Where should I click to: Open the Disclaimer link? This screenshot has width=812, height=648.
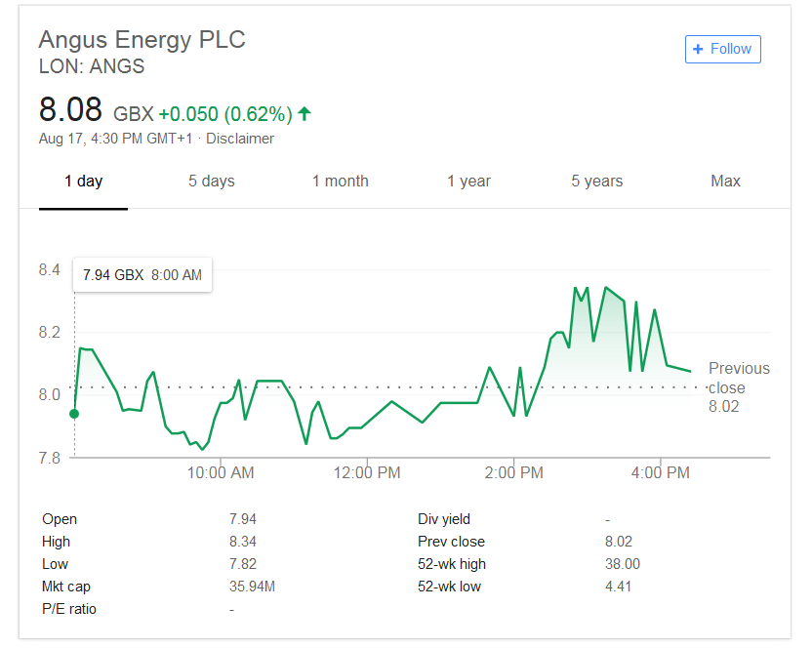pyautogui.click(x=240, y=139)
